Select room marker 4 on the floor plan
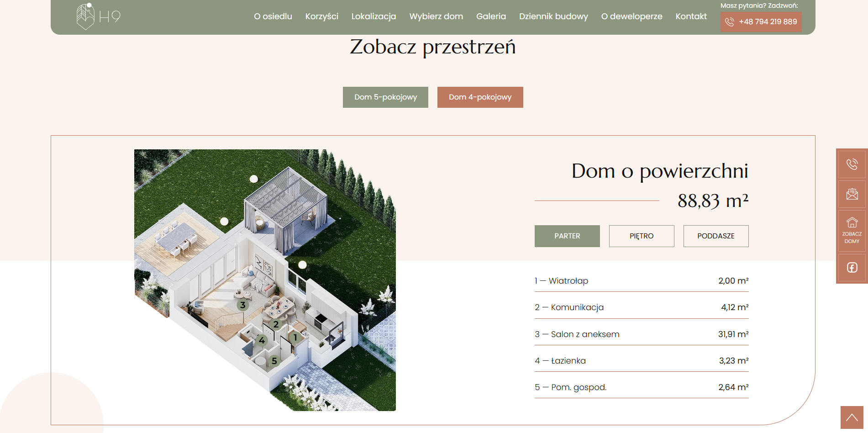 pos(262,340)
